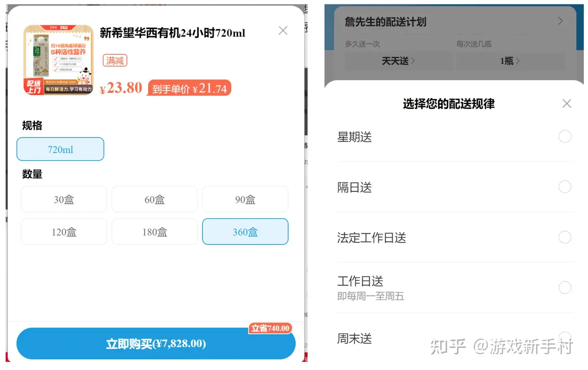Choose the 360盒 quantity option
The image size is (588, 370).
(245, 232)
